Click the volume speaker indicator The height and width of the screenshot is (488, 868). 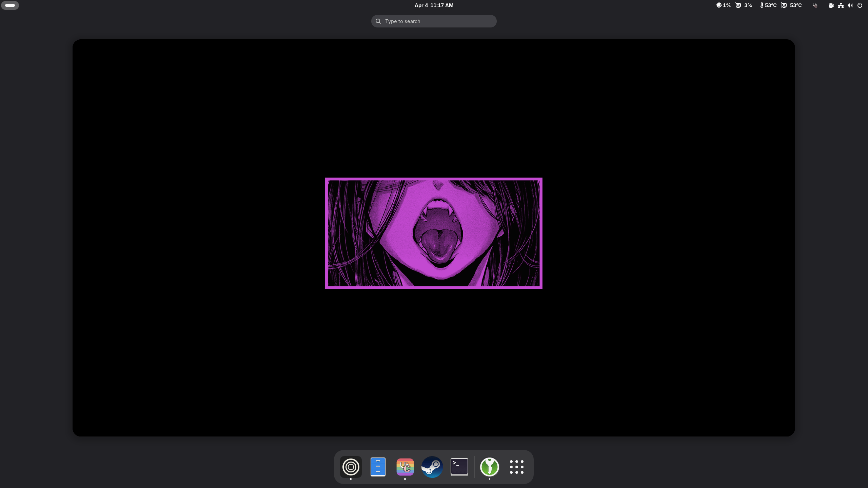coord(850,5)
